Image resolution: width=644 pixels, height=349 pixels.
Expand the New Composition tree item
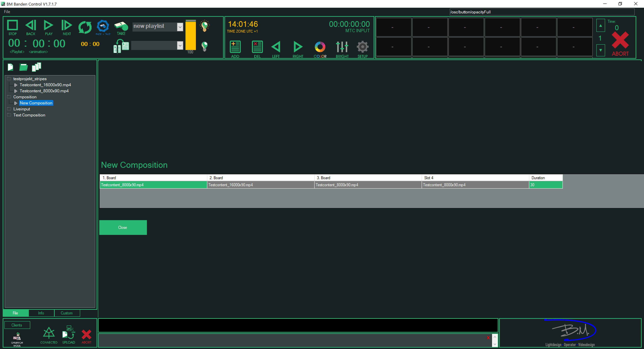point(16,103)
